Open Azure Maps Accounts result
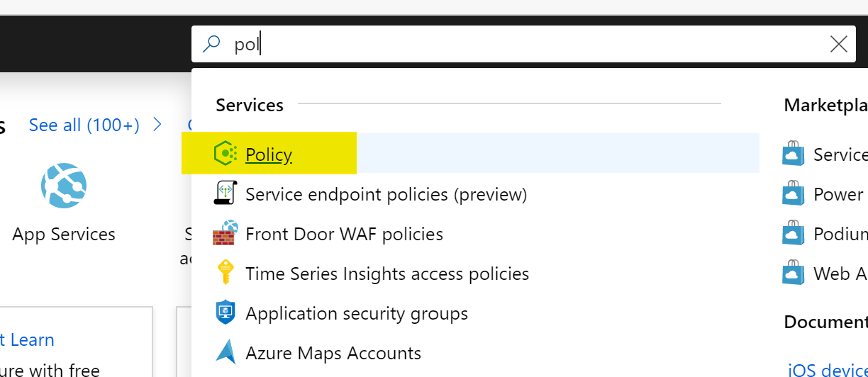The image size is (868, 377). point(333,353)
